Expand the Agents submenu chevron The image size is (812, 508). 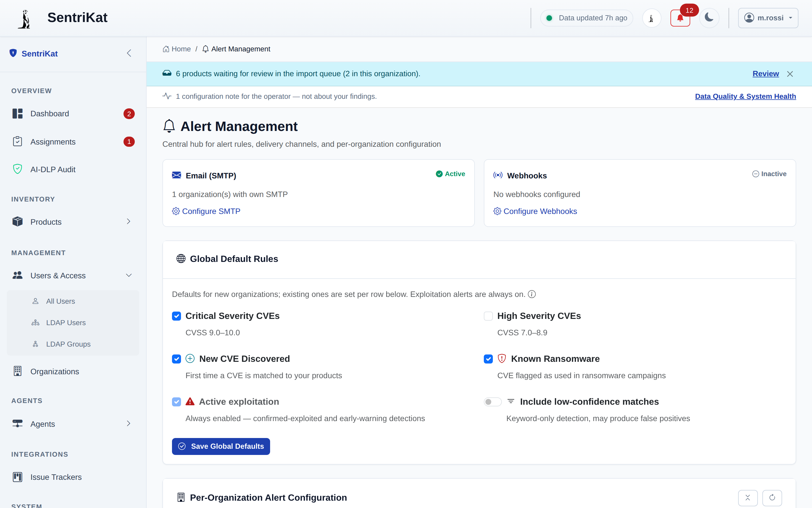pos(129,423)
